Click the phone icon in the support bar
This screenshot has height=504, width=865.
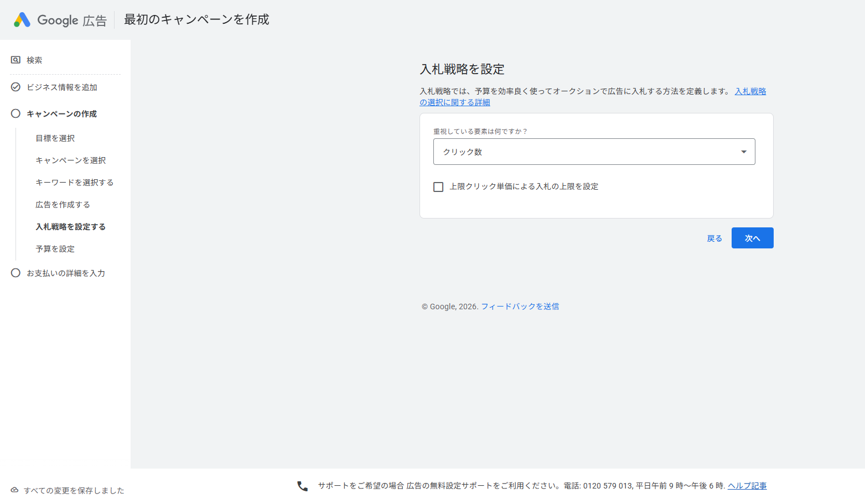click(x=302, y=485)
